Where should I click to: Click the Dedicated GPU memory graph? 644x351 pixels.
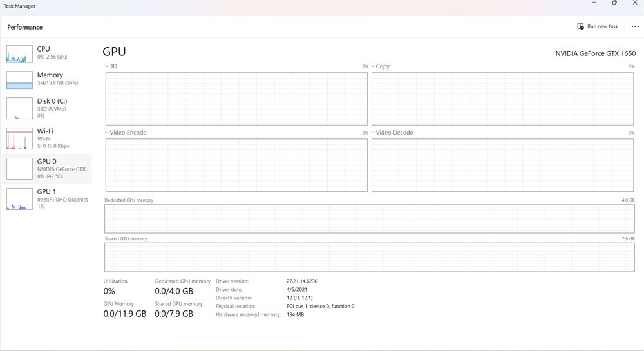tap(370, 219)
